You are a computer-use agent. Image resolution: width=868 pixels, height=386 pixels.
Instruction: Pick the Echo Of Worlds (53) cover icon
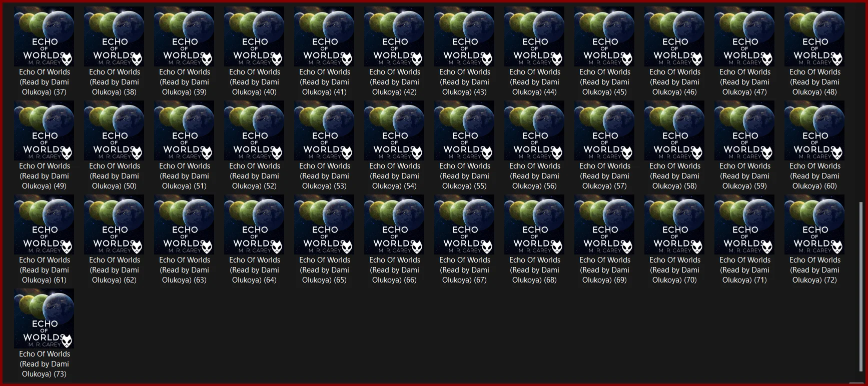324,130
